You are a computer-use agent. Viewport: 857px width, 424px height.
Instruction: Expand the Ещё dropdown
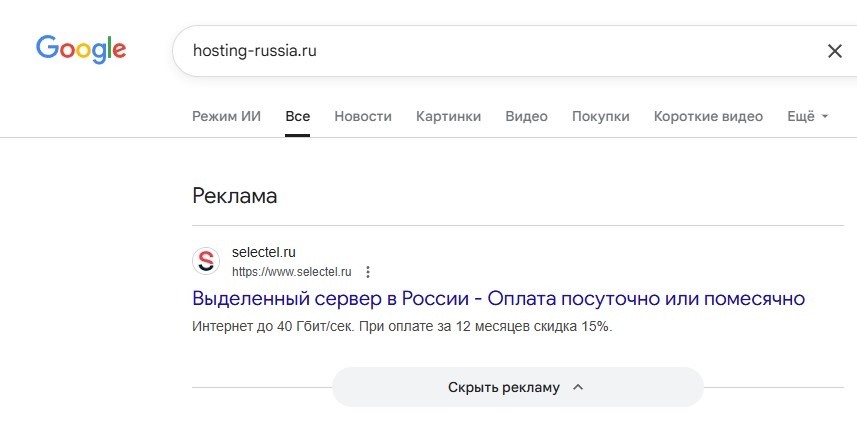pos(808,116)
